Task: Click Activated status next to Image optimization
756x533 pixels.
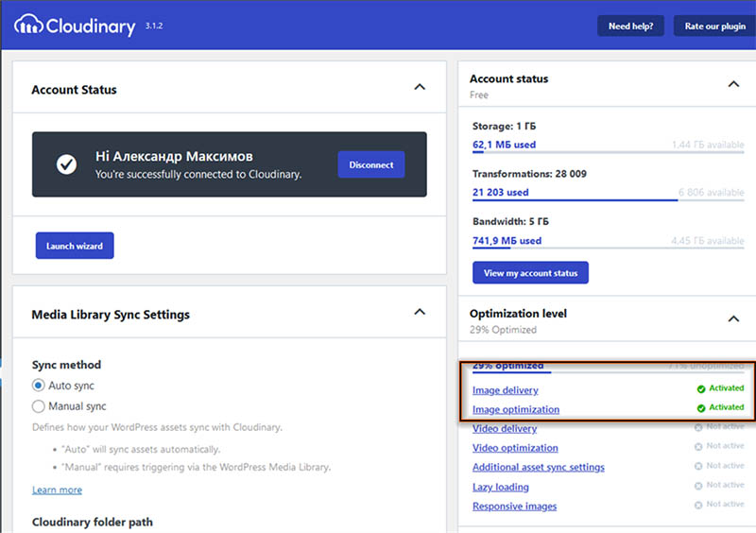Action: [x=726, y=407]
